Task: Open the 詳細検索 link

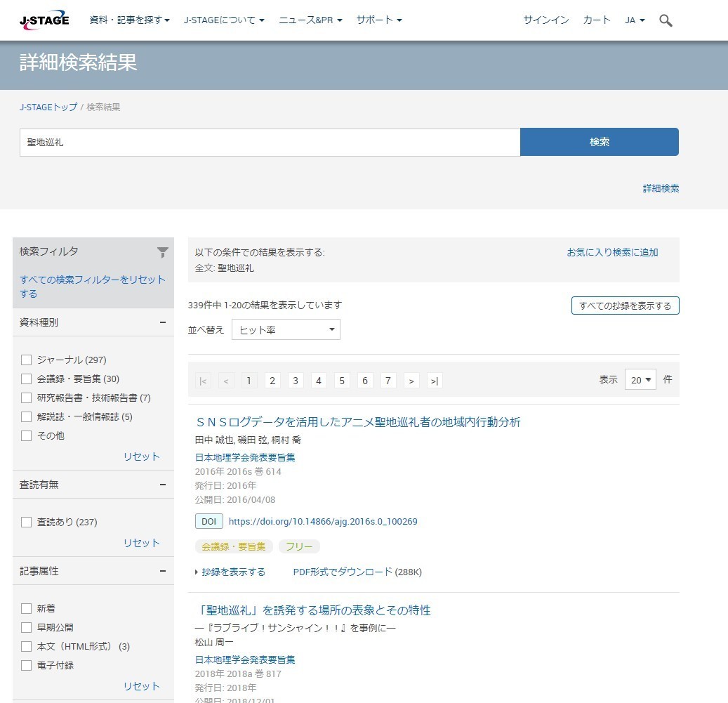Action: [x=661, y=188]
